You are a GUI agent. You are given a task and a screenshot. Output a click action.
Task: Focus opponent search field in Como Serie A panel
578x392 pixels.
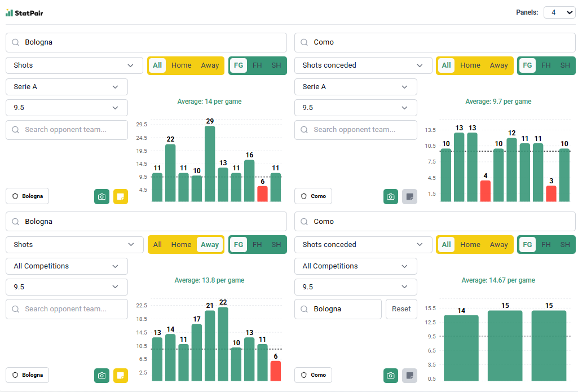(x=356, y=130)
